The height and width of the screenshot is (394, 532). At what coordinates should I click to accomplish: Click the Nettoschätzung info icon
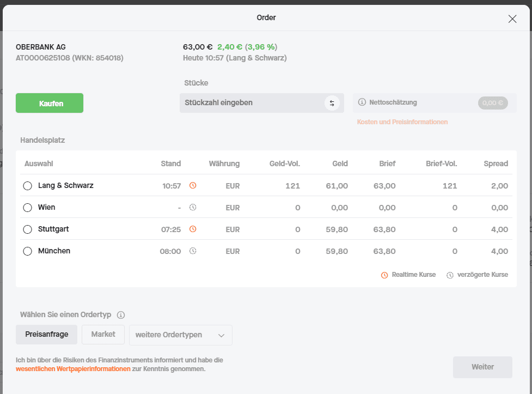pyautogui.click(x=362, y=102)
